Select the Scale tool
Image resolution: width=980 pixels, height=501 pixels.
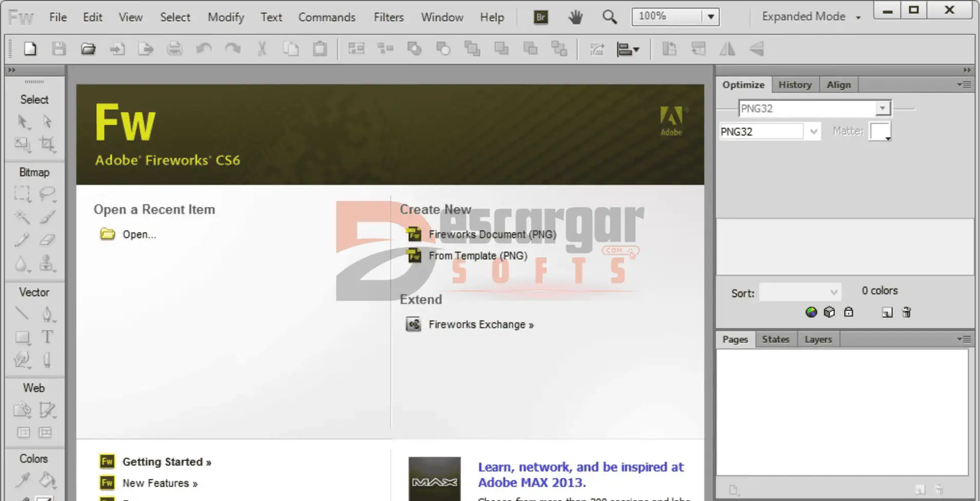(23, 144)
